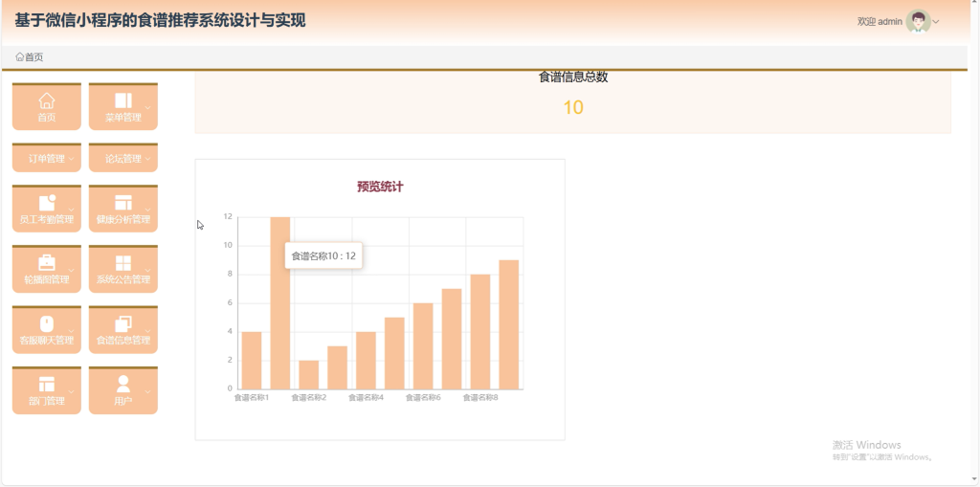
Task: Expand the 健康分析管理 chevron
Action: pos(147,210)
